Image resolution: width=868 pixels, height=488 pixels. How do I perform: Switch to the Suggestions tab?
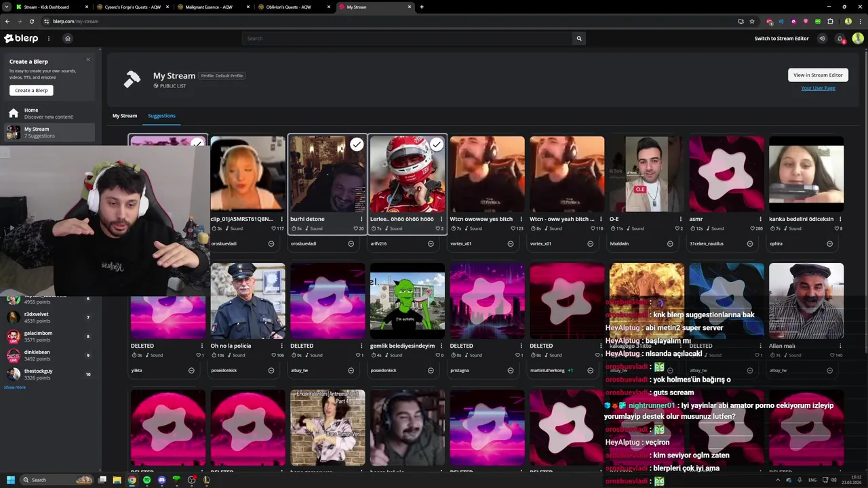[161, 116]
